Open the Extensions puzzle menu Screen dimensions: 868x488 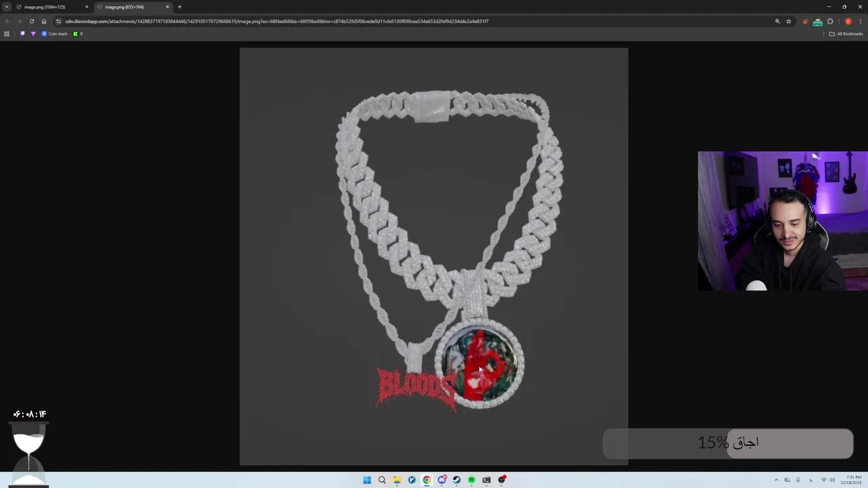(x=830, y=21)
